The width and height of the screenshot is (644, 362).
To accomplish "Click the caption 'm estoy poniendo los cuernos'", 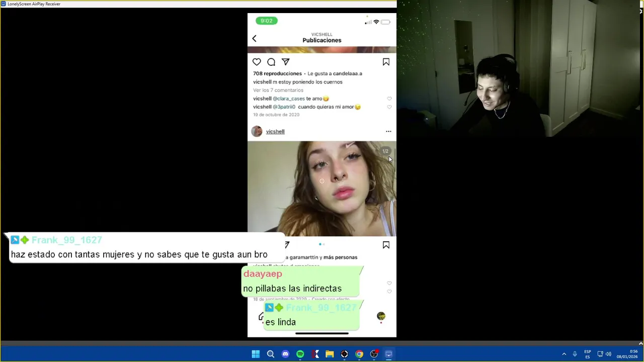I will pyautogui.click(x=307, y=82).
